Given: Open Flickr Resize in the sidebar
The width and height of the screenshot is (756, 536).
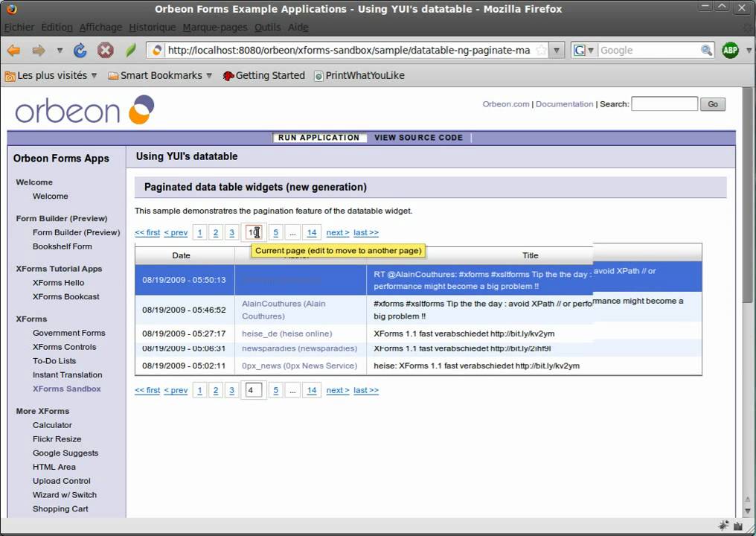Looking at the screenshot, I should [x=57, y=439].
